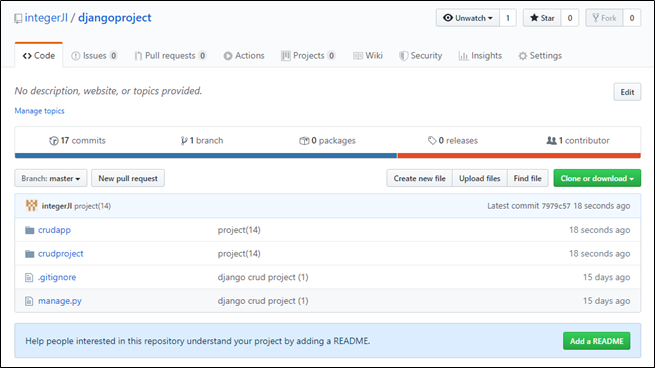
Task: Click watchers count 1 beside Unwatch
Action: click(x=508, y=18)
